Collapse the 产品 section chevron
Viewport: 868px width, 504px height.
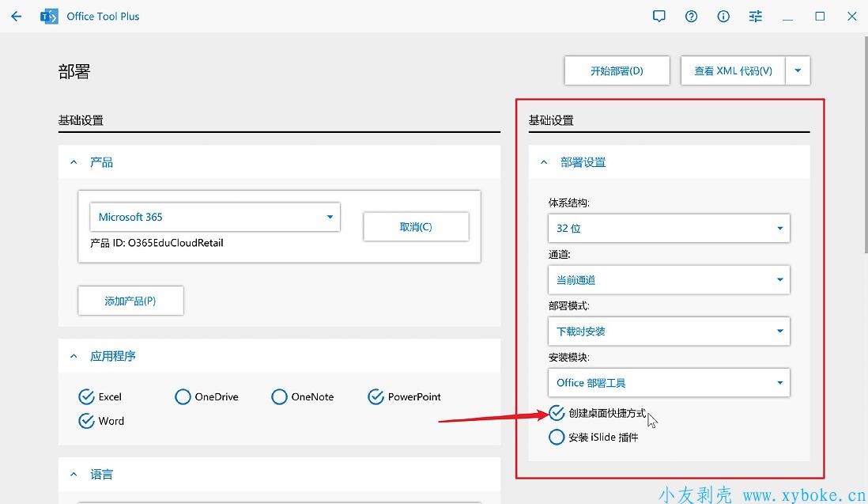(74, 162)
